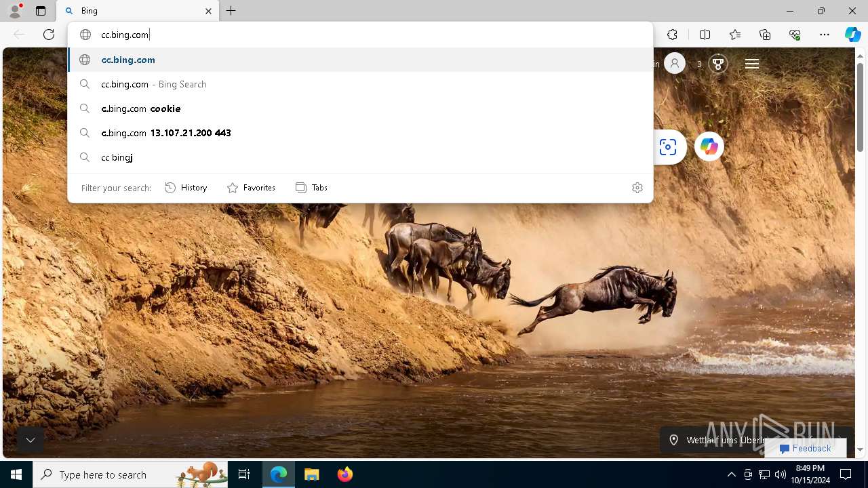868x488 pixels.
Task: Filter search by Favorites
Action: [x=251, y=188]
